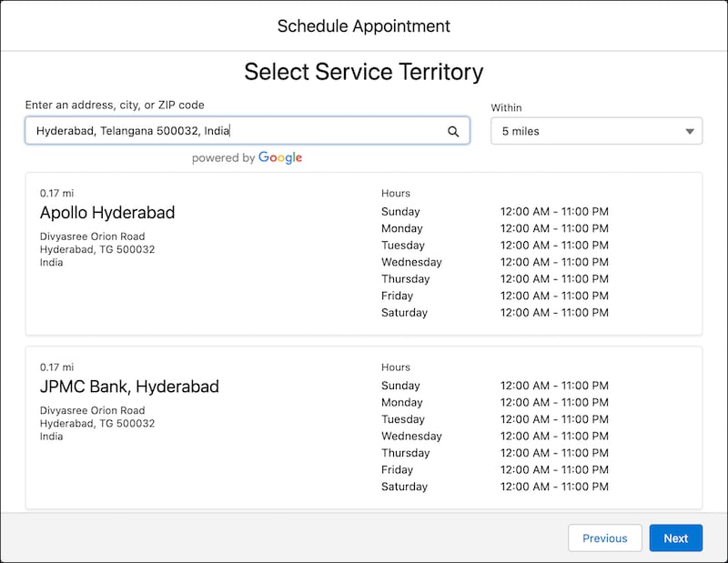Click the Next button
Image resolution: width=728 pixels, height=563 pixels.
(675, 538)
